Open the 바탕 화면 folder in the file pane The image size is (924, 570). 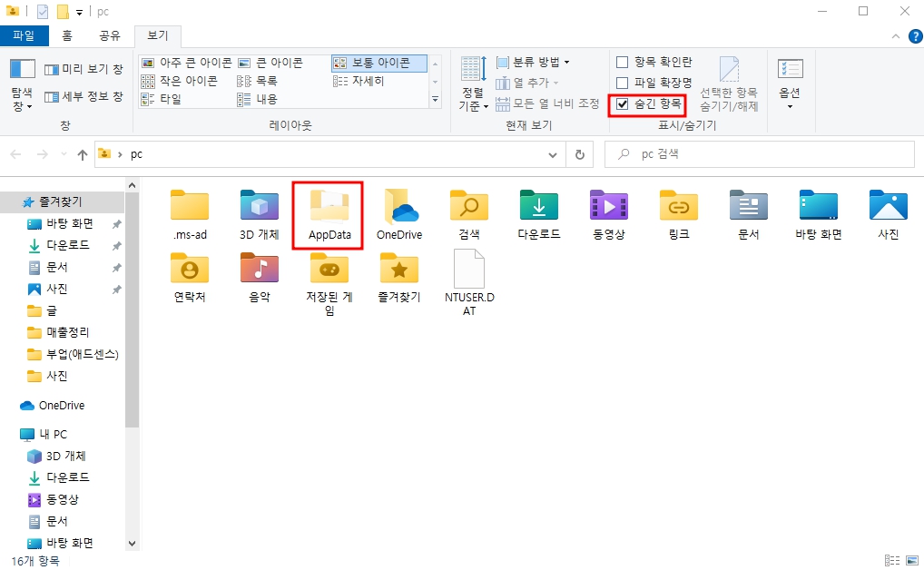[x=819, y=214]
